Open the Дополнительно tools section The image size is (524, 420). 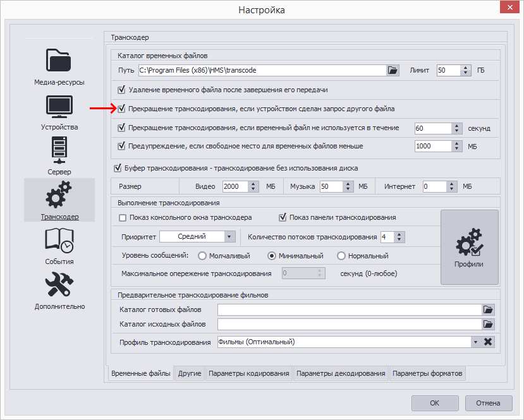coord(59,291)
